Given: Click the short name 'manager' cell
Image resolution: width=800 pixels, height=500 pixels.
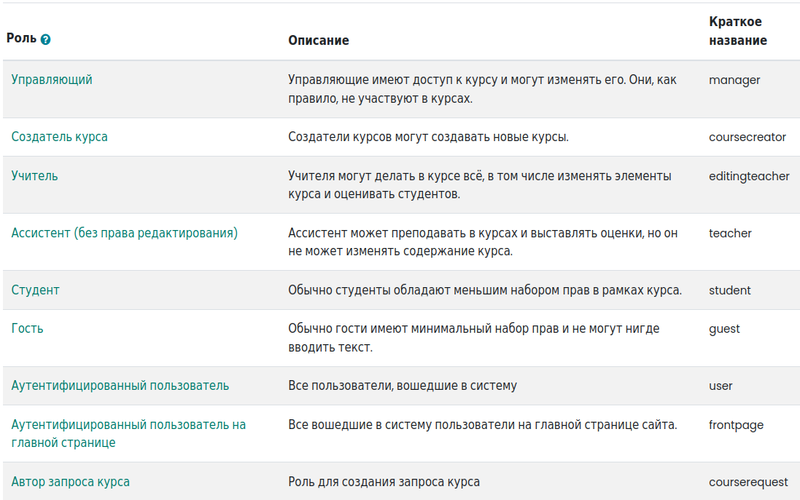Looking at the screenshot, I should [x=734, y=80].
